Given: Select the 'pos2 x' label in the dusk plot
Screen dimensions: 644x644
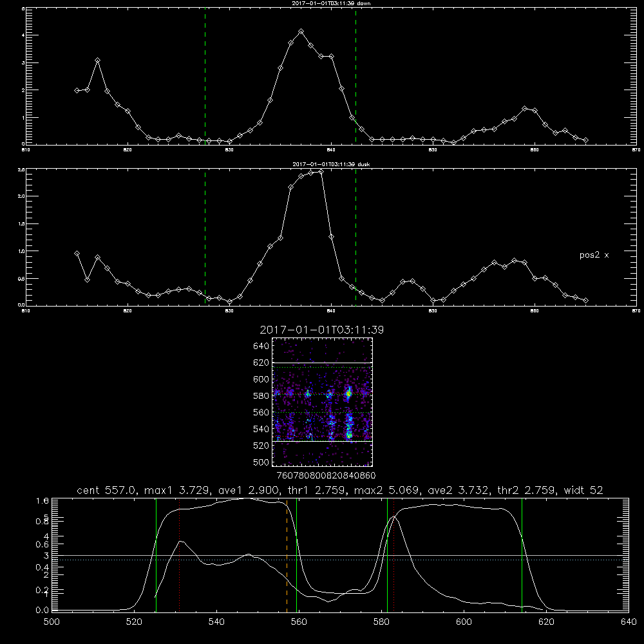Looking at the screenshot, I should [x=594, y=255].
